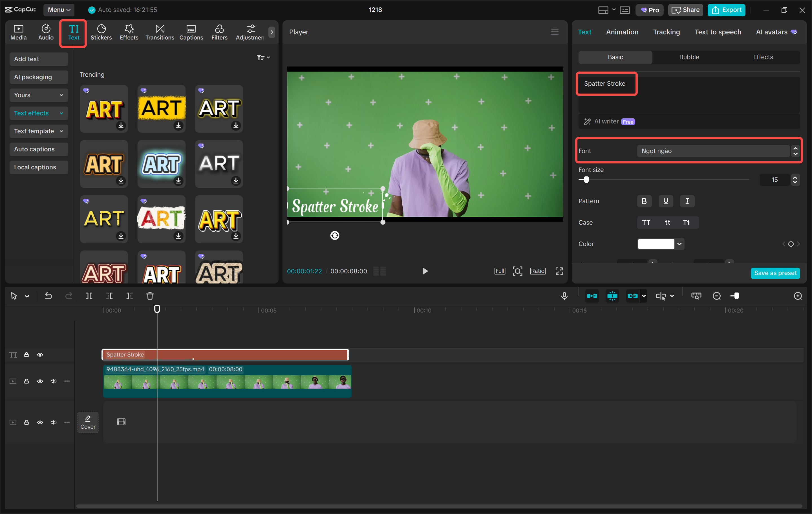The width and height of the screenshot is (812, 514).
Task: Expand the Yours section in sidebar
Action: click(38, 95)
